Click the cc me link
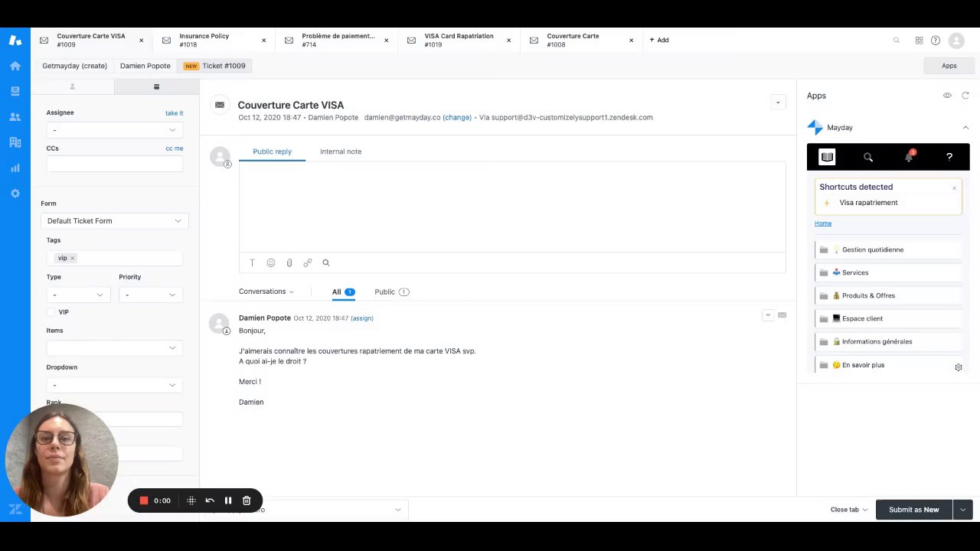The height and width of the screenshot is (551, 980). point(175,148)
